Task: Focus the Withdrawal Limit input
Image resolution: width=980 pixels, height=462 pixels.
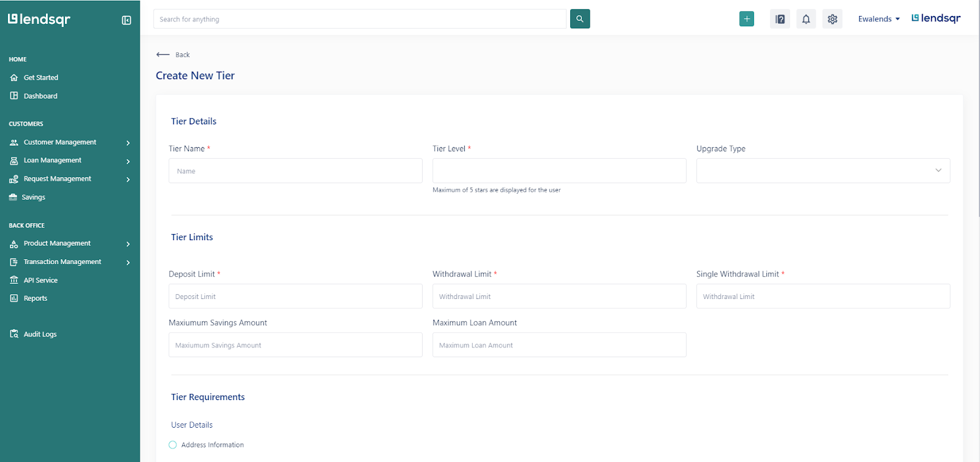Action: tap(559, 296)
